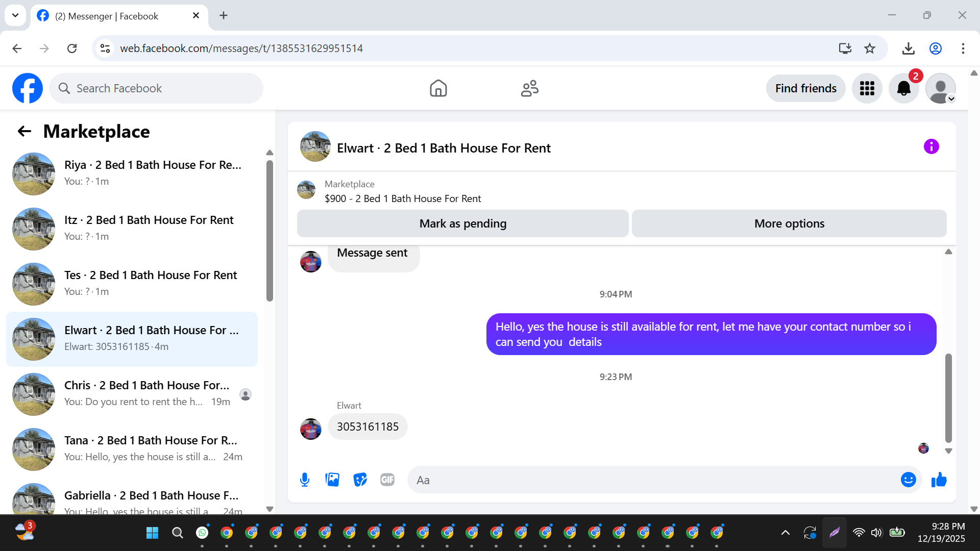980x551 pixels.
Task: Click Find friends button
Action: tap(805, 88)
